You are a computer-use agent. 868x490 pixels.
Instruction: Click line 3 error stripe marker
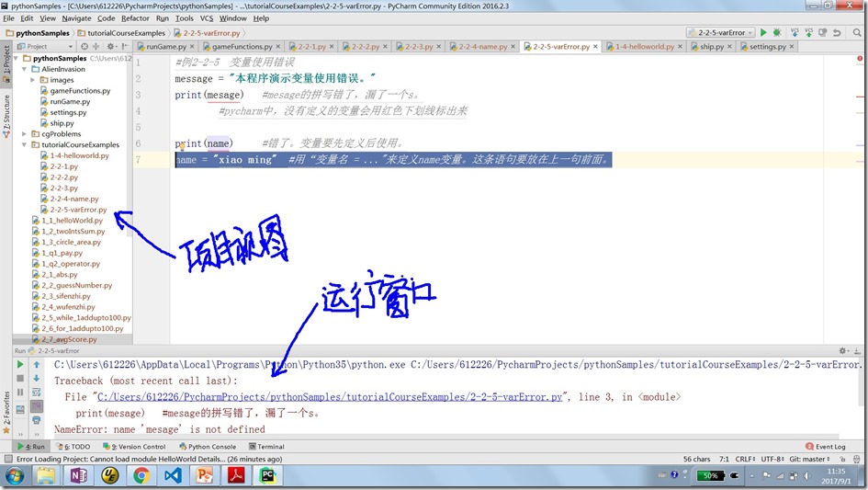(x=859, y=97)
